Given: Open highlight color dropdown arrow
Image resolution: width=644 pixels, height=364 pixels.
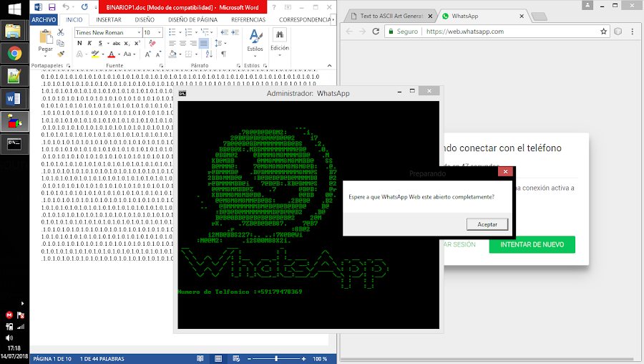Looking at the screenshot, I should [102, 54].
